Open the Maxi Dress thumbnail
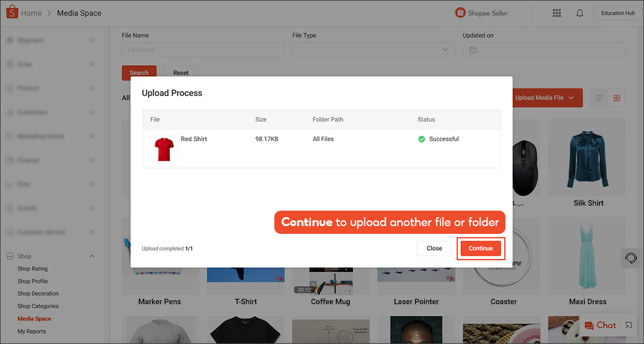 coord(587,256)
